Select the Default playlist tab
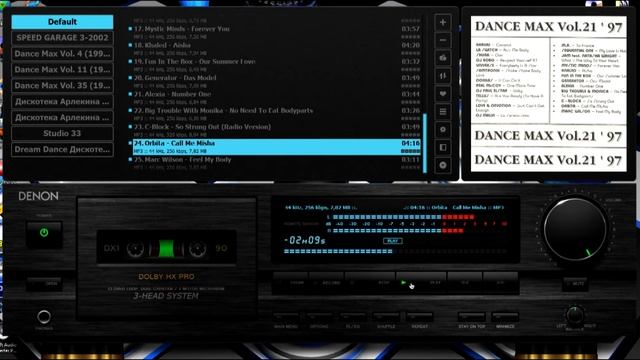This screenshot has height=360, width=640. pos(62,22)
